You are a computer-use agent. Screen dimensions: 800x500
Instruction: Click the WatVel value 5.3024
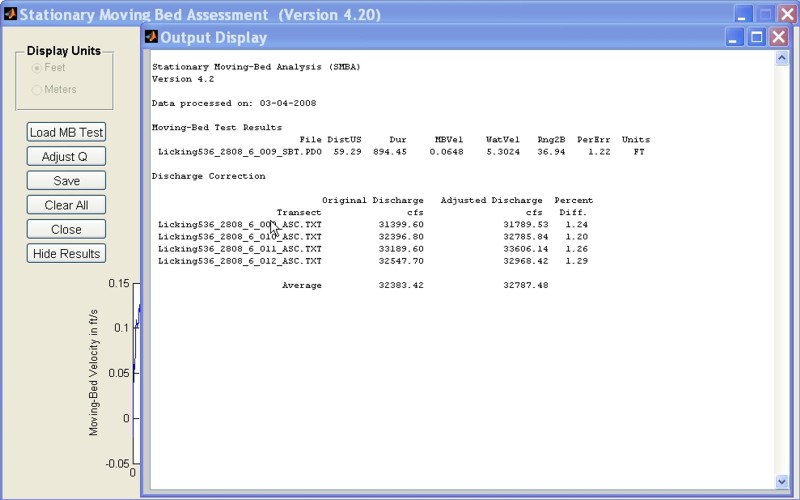coord(503,152)
